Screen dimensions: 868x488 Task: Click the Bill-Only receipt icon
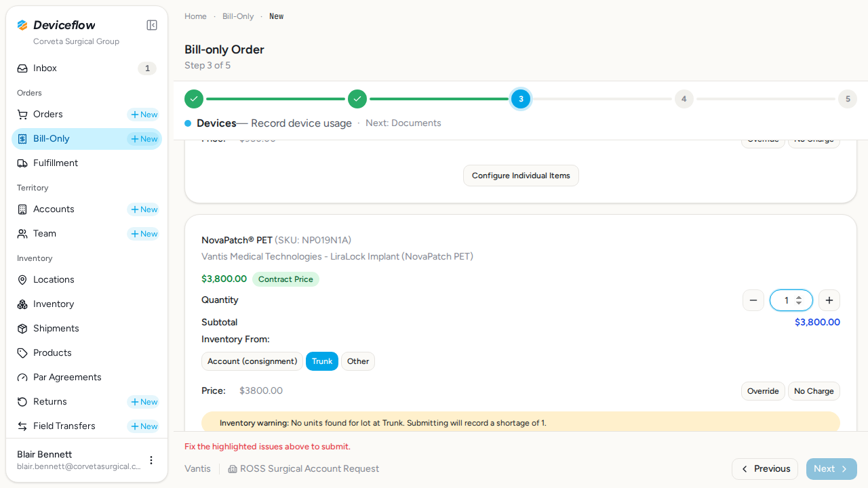[22, 139]
